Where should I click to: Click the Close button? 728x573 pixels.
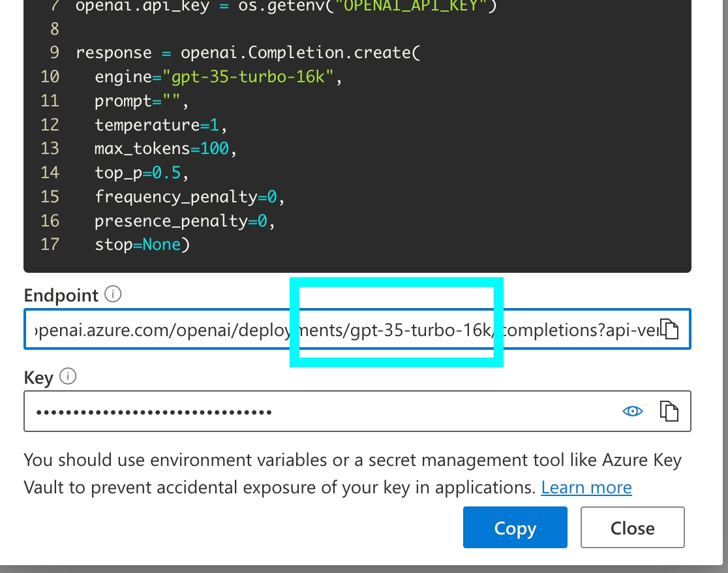pos(632,527)
